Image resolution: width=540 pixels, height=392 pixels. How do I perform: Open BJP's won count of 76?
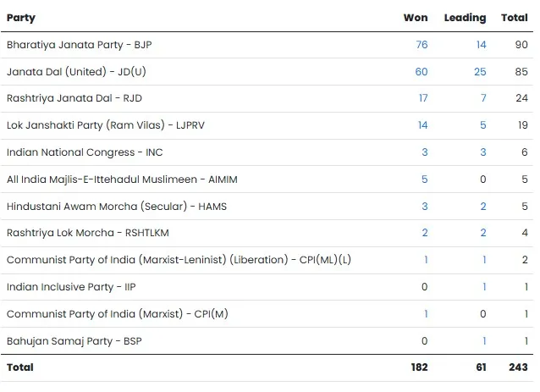point(422,45)
